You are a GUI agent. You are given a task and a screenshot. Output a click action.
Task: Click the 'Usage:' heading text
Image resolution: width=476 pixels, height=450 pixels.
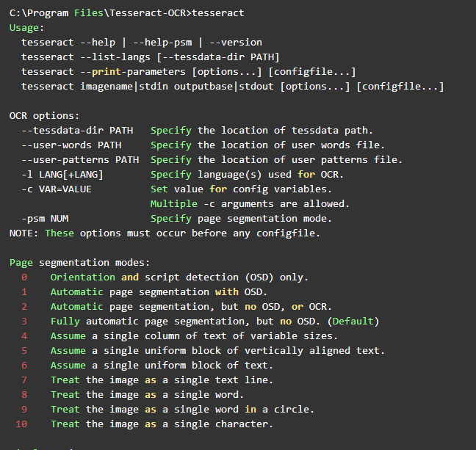(x=26, y=28)
